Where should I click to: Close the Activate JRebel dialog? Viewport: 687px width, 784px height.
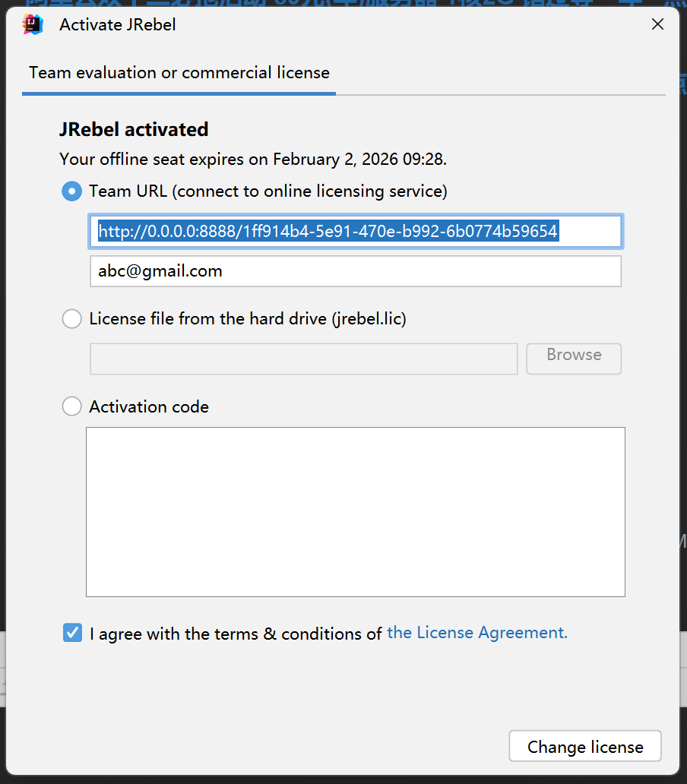[x=658, y=24]
